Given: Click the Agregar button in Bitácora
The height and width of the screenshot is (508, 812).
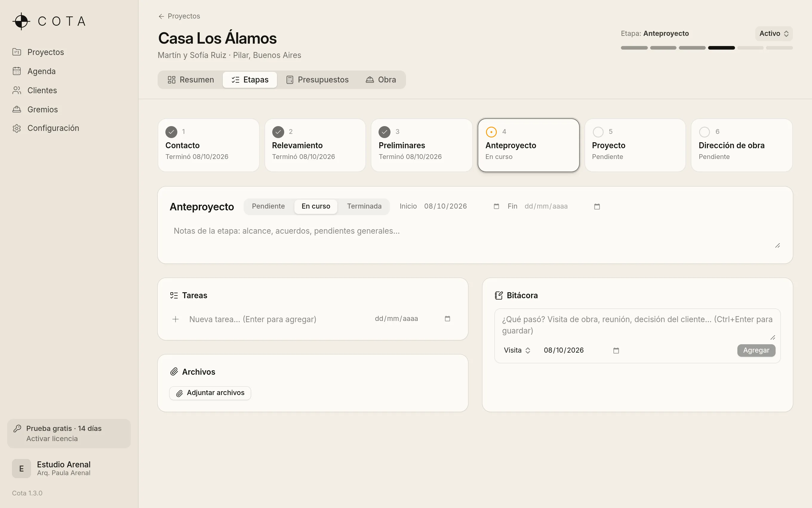Looking at the screenshot, I should coord(756,351).
